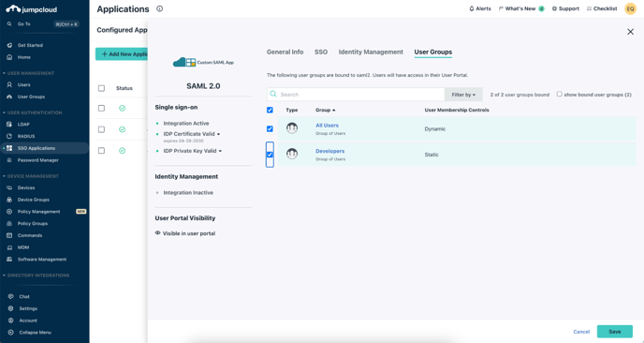Click the Developers group type icon
This screenshot has height=343, width=644.
point(292,155)
